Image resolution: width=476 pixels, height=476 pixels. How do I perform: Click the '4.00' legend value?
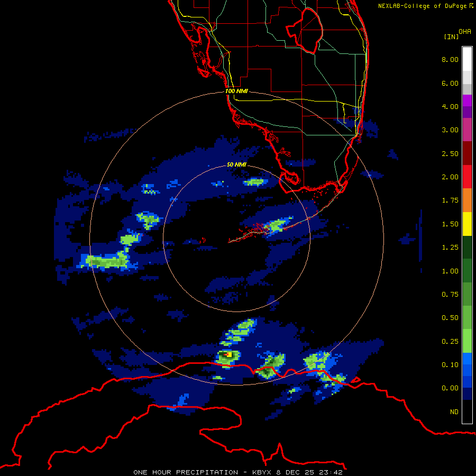(450, 106)
